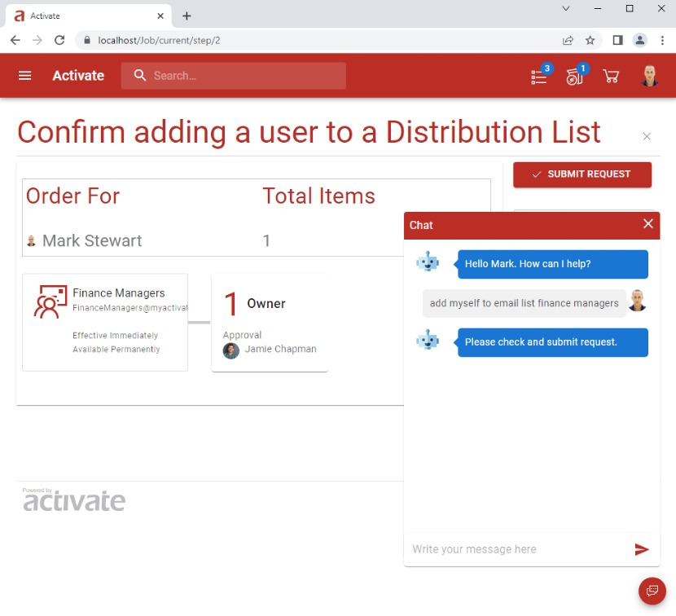Open a new browser tab

[187, 16]
